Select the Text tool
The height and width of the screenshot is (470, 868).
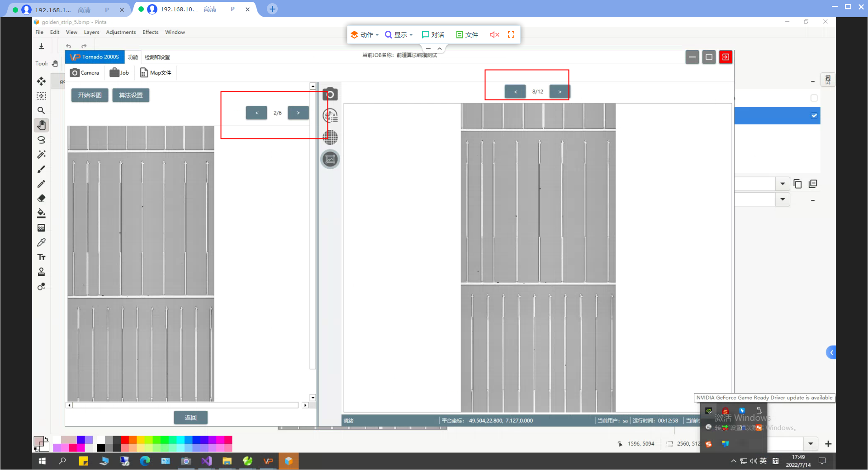coord(41,257)
